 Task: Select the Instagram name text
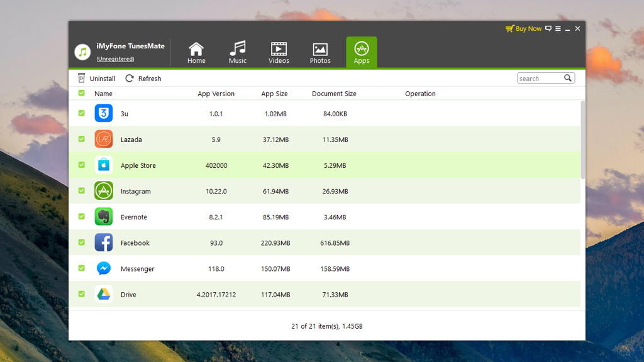pyautogui.click(x=136, y=191)
